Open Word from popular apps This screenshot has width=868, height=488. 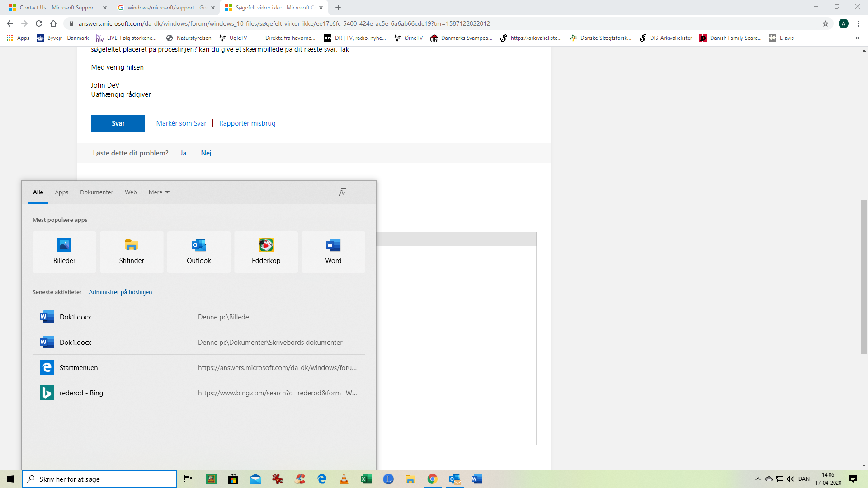pos(333,252)
